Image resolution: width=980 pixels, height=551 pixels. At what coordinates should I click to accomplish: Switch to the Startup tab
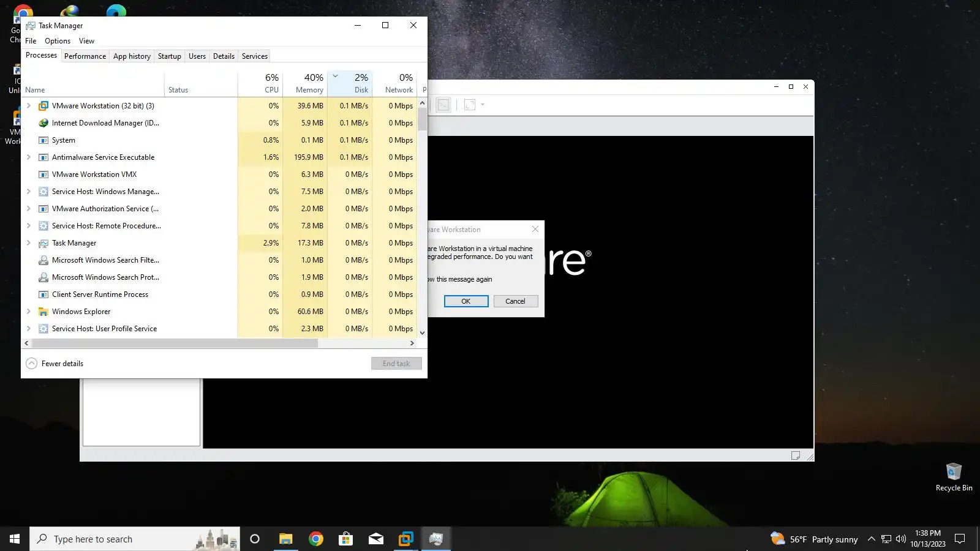pos(170,56)
